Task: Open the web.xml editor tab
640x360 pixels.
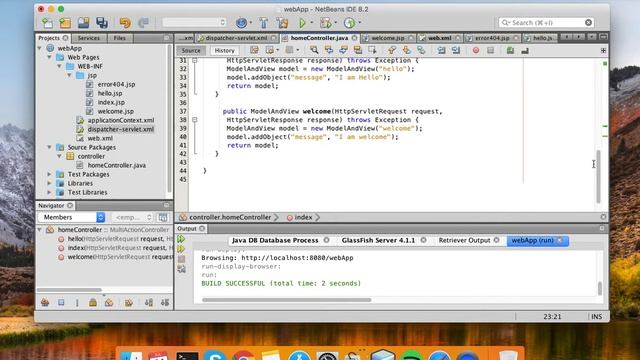Action: tap(440, 38)
